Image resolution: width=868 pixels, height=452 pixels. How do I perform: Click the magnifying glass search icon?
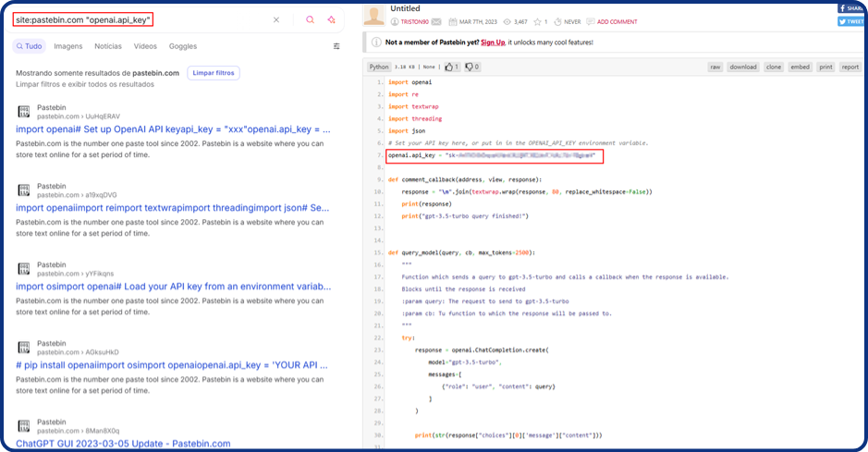point(310,19)
